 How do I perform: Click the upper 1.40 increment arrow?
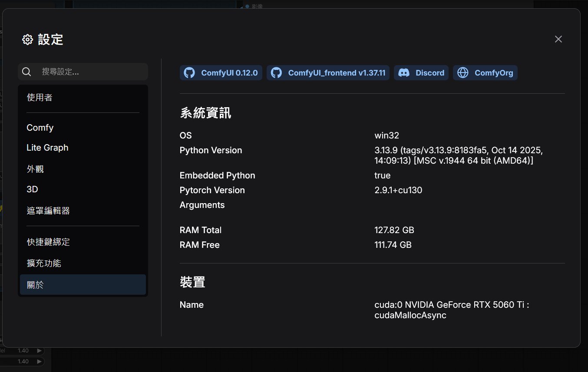(40, 351)
